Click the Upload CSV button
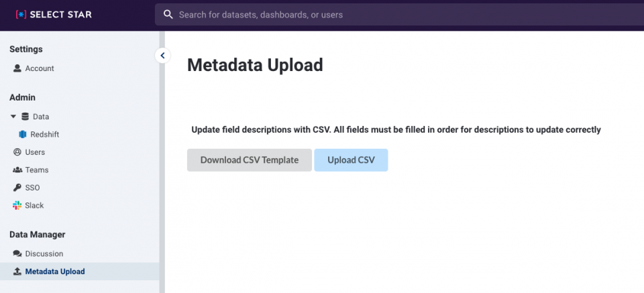 [351, 160]
